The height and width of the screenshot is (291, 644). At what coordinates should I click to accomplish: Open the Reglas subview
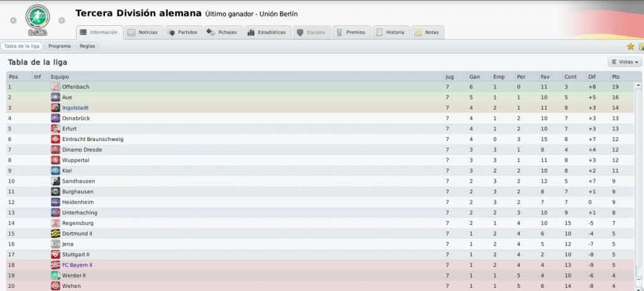point(87,46)
